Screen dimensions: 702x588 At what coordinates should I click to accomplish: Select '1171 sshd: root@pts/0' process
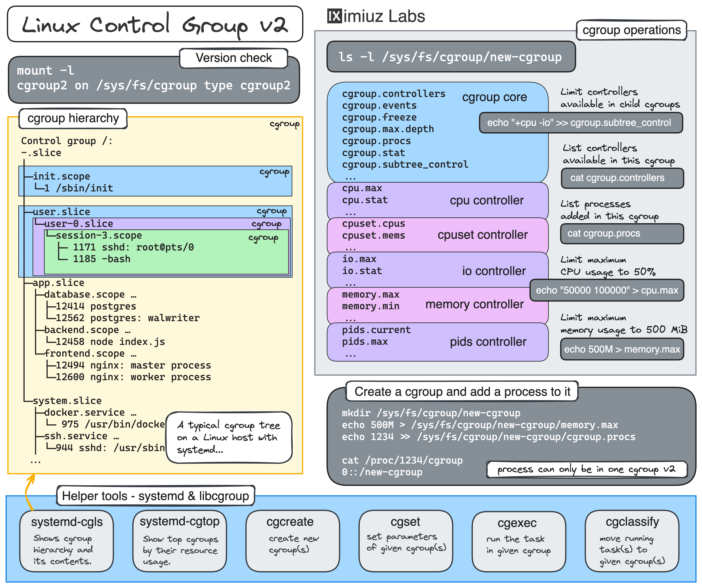pyautogui.click(x=133, y=247)
